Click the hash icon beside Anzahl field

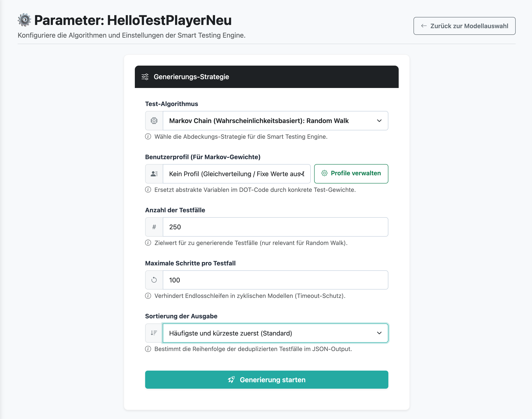(x=154, y=227)
